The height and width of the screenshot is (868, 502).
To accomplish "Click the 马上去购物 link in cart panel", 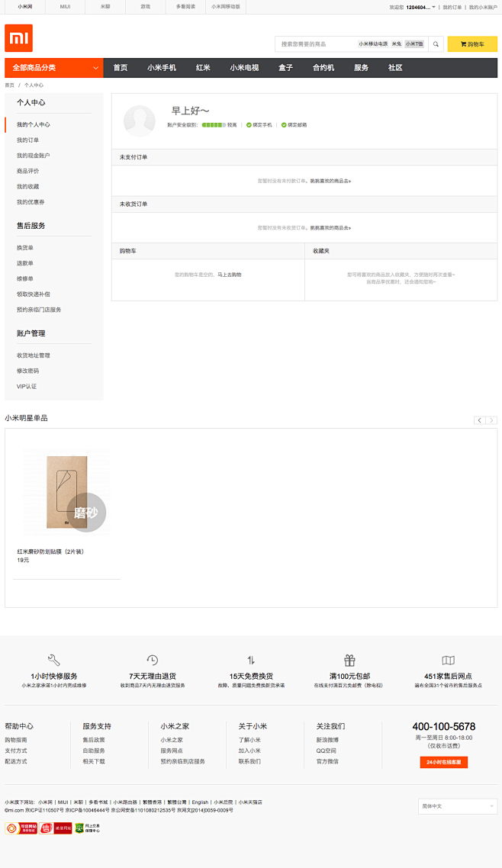I will (x=229, y=275).
